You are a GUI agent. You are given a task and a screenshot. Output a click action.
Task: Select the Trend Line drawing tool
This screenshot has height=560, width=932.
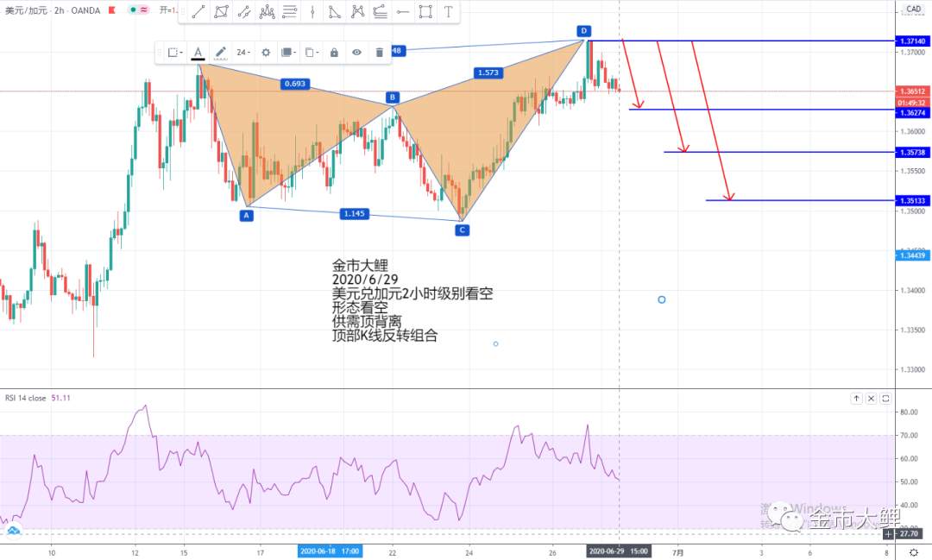tap(198, 11)
